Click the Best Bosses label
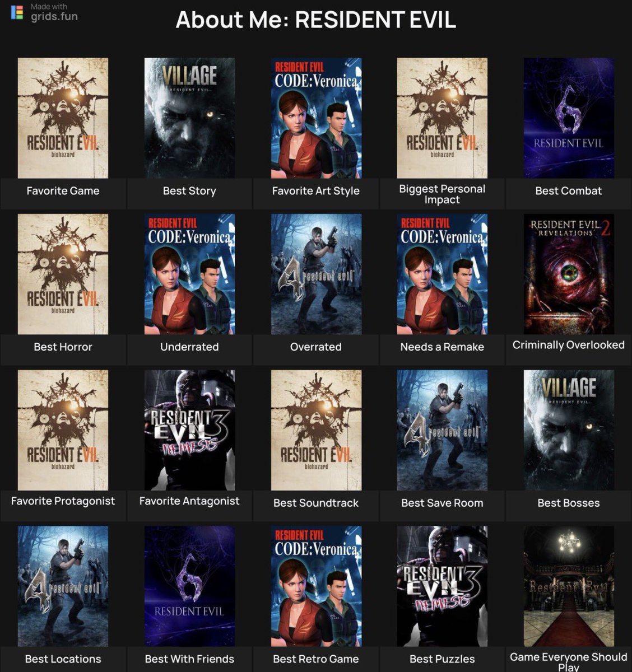Viewport: 632px width, 672px height. [569, 503]
